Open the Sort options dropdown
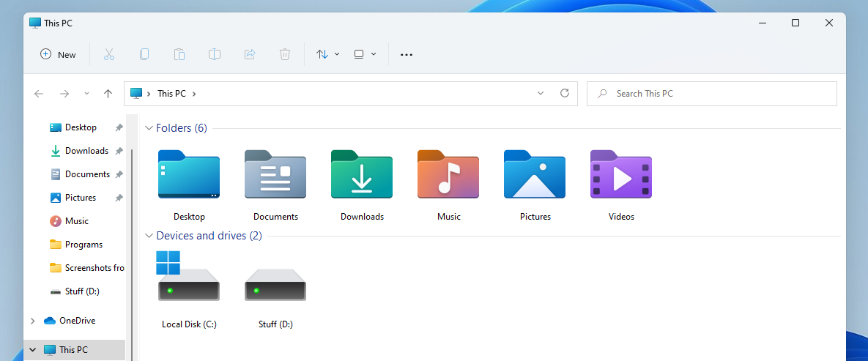Image resolution: width=868 pixels, height=361 pixels. coord(327,54)
